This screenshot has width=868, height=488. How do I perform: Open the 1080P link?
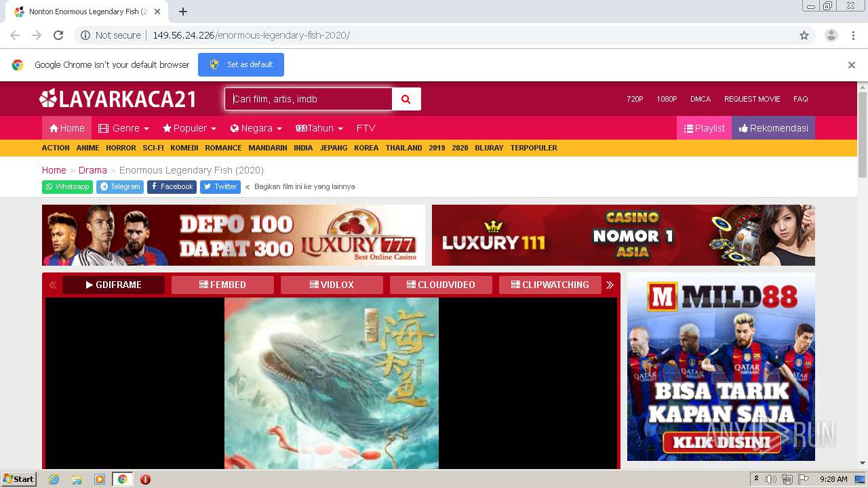click(667, 99)
